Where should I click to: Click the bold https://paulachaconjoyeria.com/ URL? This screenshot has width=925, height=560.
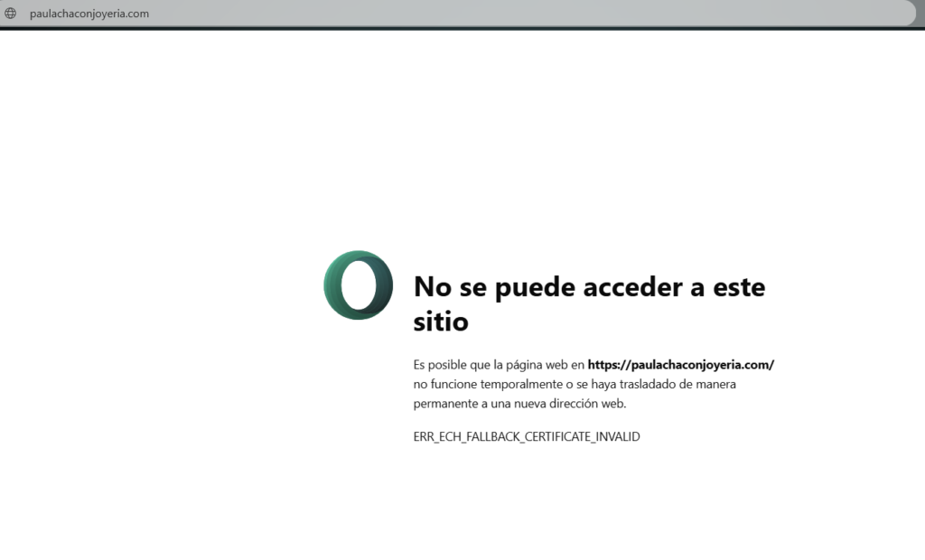680,365
